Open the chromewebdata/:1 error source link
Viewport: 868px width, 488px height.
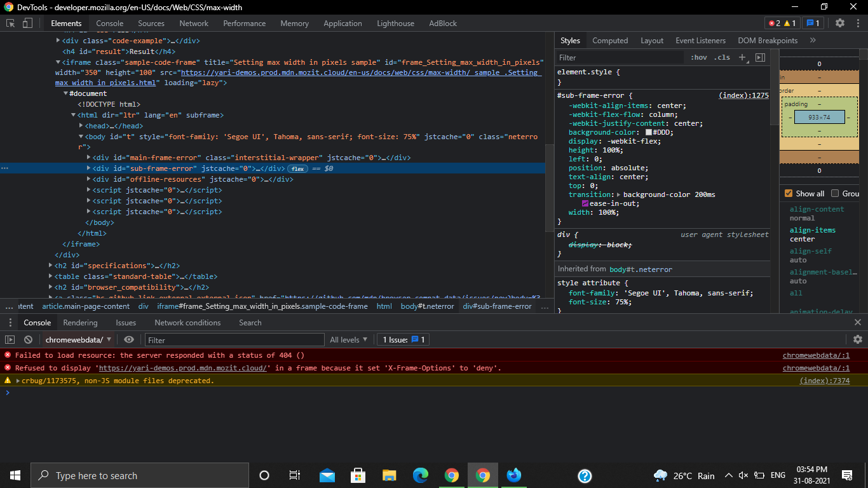pyautogui.click(x=815, y=355)
